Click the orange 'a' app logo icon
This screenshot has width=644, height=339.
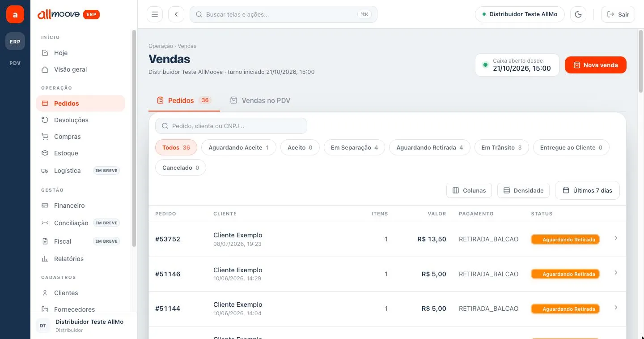pyautogui.click(x=15, y=14)
